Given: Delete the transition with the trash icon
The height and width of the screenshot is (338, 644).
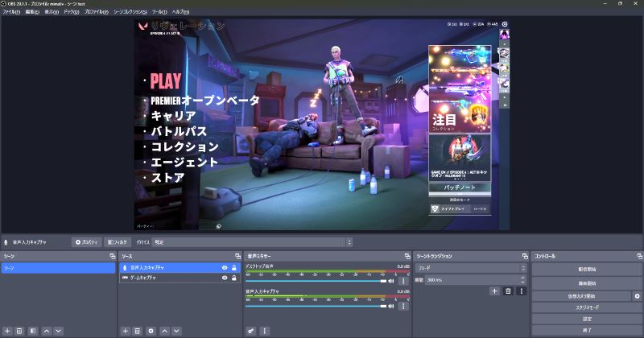Looking at the screenshot, I should pyautogui.click(x=508, y=291).
